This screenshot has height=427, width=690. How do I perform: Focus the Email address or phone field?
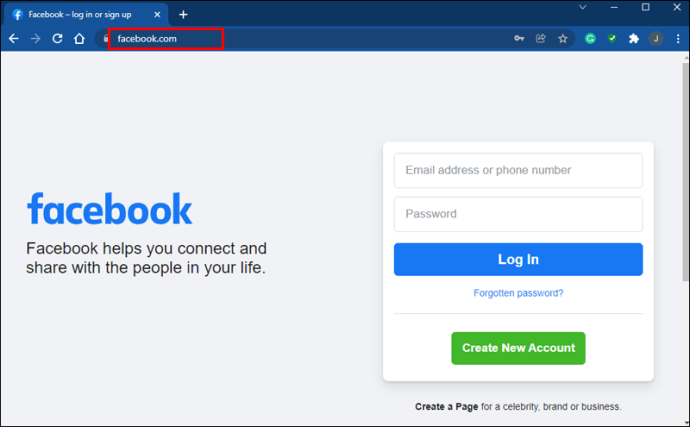[x=518, y=170]
